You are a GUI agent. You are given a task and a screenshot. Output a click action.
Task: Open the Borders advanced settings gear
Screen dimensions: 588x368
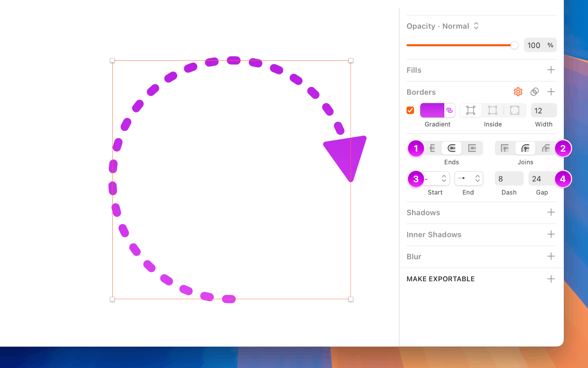[x=518, y=92]
